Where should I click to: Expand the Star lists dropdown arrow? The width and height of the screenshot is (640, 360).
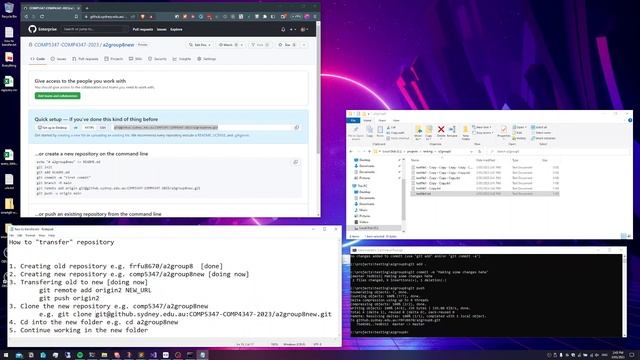(304, 45)
